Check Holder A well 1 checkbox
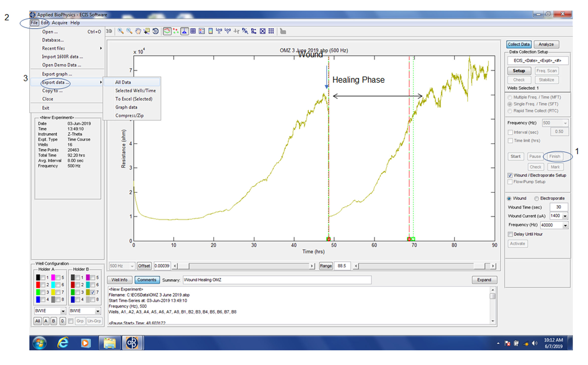588x365 pixels. (x=43, y=278)
